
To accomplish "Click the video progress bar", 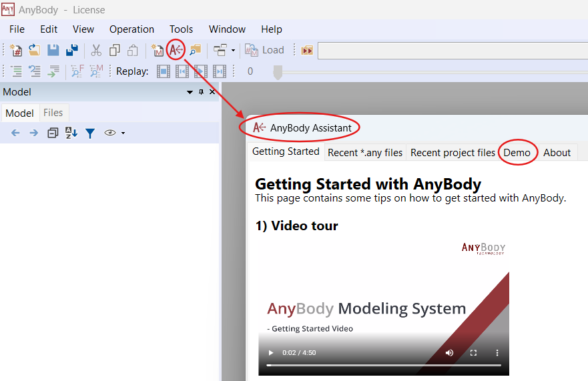I will point(384,365).
